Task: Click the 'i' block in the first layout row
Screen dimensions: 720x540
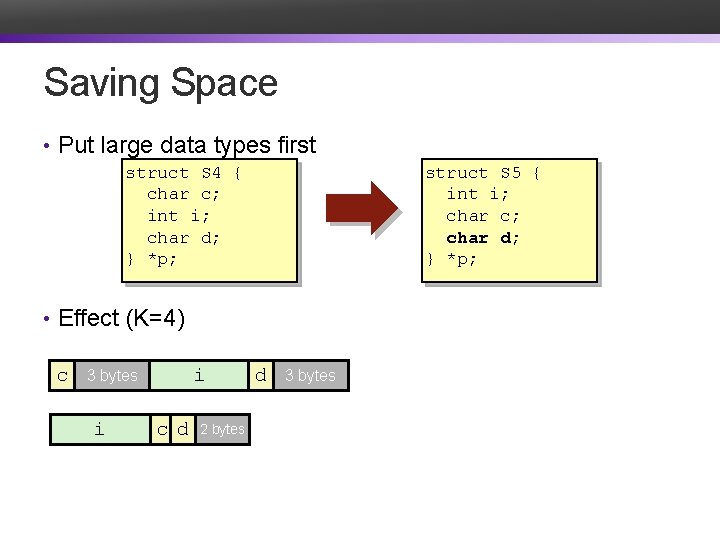Action: (x=199, y=376)
